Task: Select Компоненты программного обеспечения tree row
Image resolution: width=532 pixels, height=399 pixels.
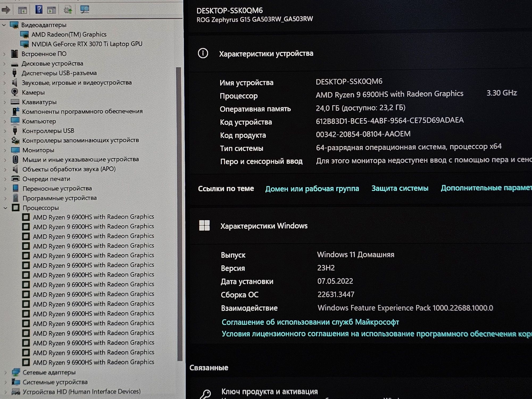Action: (x=82, y=111)
